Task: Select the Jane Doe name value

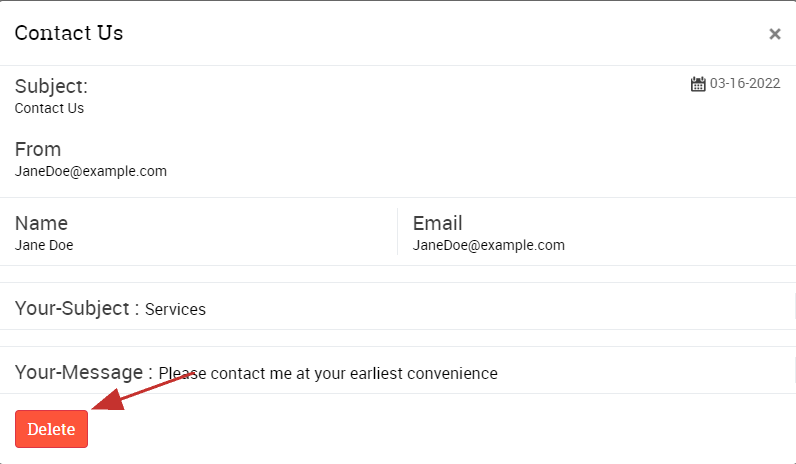Action: click(44, 245)
